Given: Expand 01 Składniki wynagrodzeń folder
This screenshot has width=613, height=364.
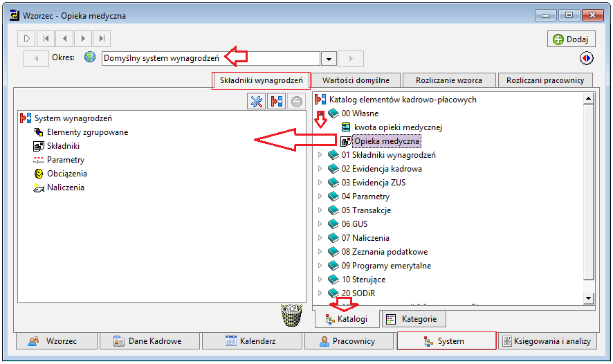Looking at the screenshot, I should [320, 155].
